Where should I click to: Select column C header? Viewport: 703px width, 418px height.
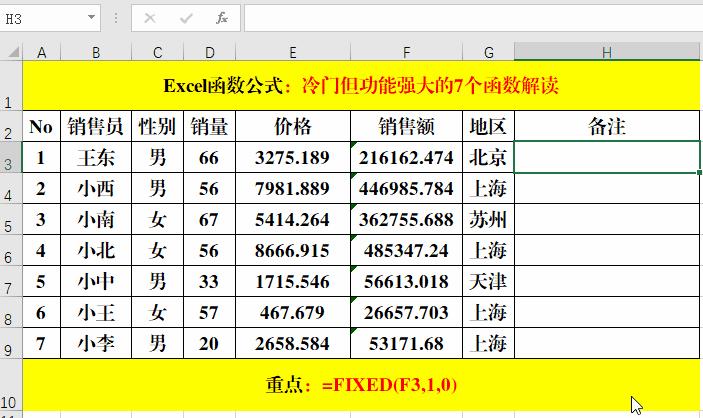[x=157, y=52]
